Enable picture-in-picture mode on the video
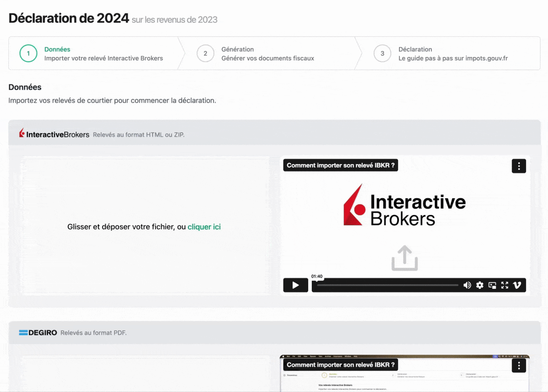The image size is (548, 392). (492, 285)
